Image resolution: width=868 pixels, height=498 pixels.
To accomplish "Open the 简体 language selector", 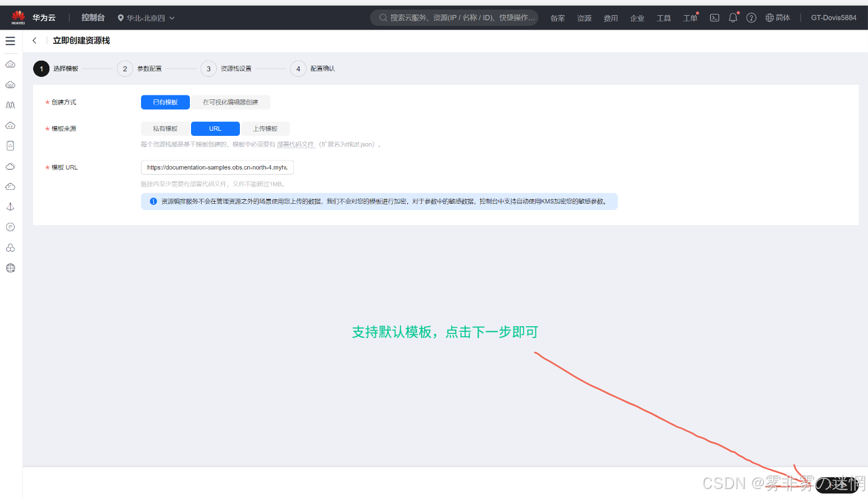I will point(778,18).
